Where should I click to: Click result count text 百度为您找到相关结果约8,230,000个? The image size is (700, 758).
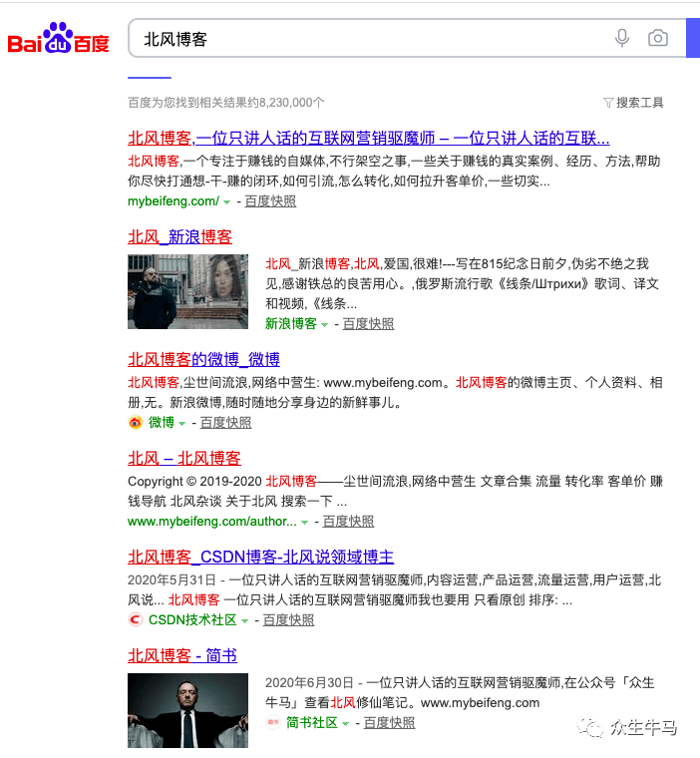pos(225,103)
